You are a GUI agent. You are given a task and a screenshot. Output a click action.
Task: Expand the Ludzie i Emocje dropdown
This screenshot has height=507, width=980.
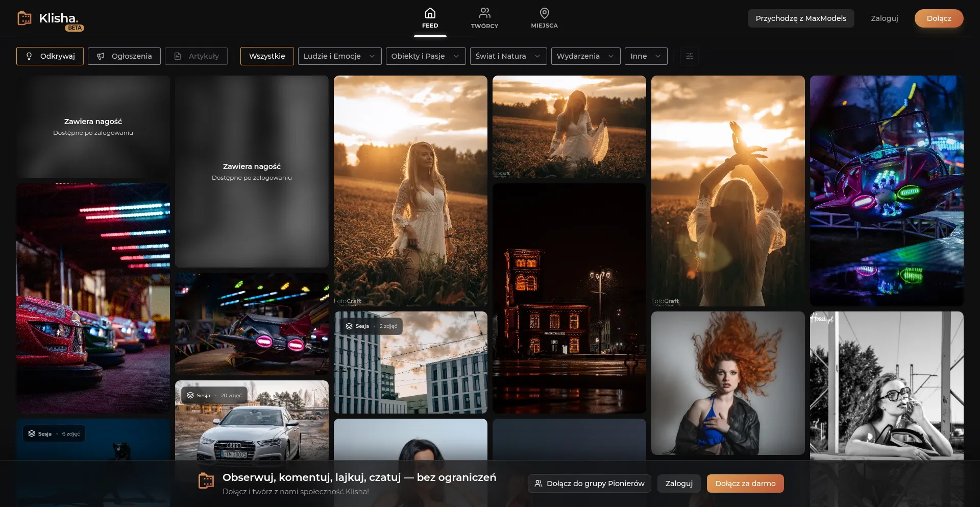click(x=339, y=56)
